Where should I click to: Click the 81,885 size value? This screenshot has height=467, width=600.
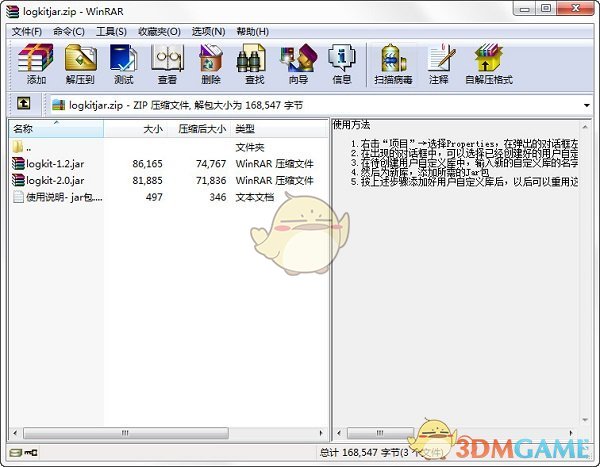pyautogui.click(x=147, y=180)
